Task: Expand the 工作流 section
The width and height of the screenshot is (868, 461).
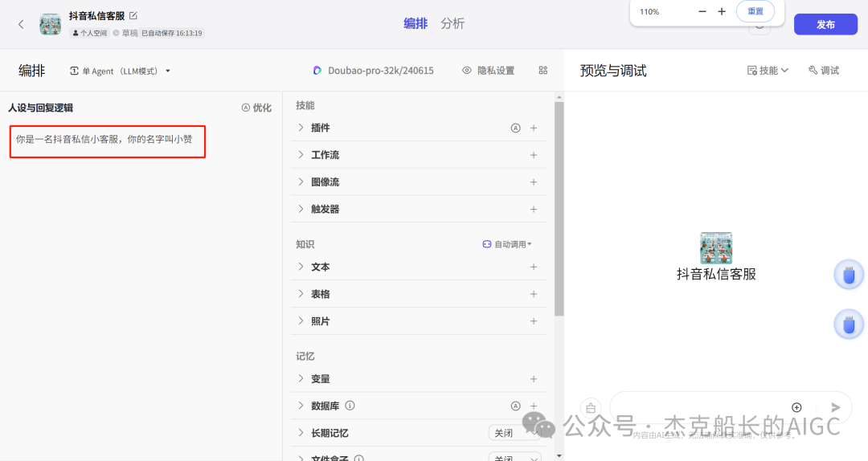Action: coord(301,155)
